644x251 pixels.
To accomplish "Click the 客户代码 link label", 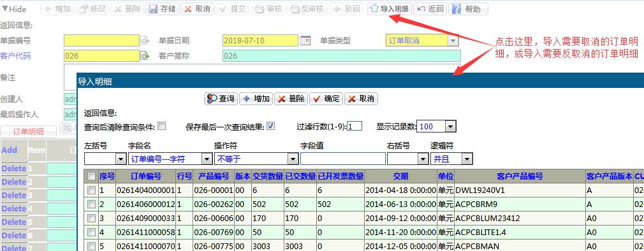I will pos(15,56).
